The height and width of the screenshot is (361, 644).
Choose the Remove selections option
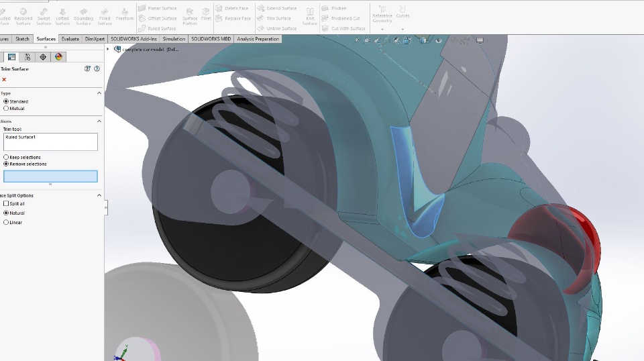(25, 164)
